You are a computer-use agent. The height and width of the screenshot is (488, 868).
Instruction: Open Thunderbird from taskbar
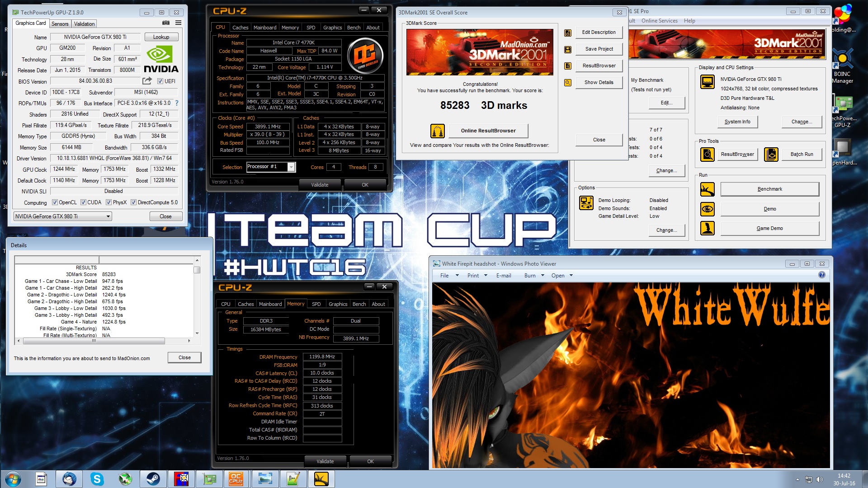tap(69, 479)
